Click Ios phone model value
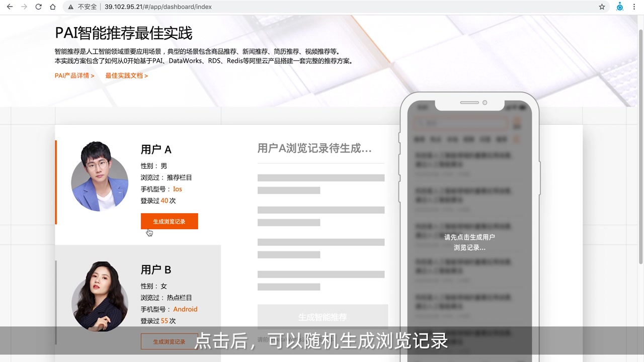 click(x=178, y=189)
